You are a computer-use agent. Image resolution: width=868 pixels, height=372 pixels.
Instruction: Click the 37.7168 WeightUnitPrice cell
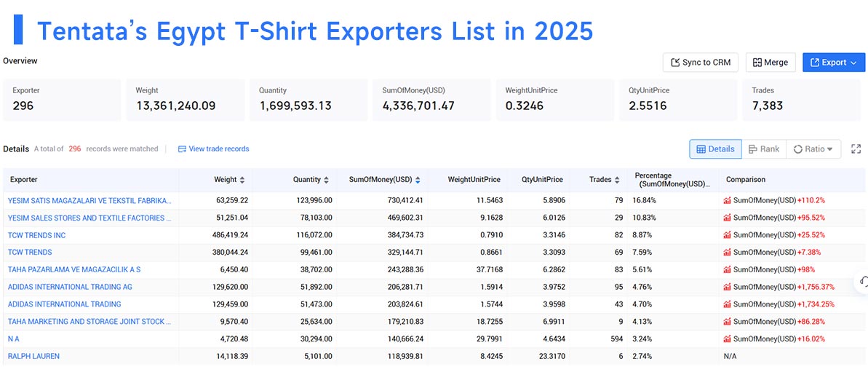[488, 269]
